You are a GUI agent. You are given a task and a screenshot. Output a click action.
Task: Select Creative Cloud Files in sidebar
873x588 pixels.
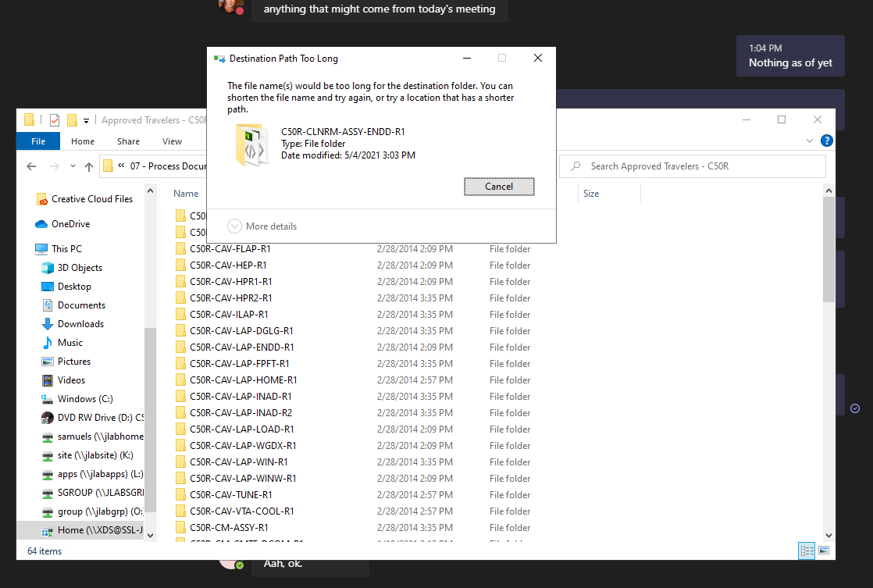[x=91, y=199]
